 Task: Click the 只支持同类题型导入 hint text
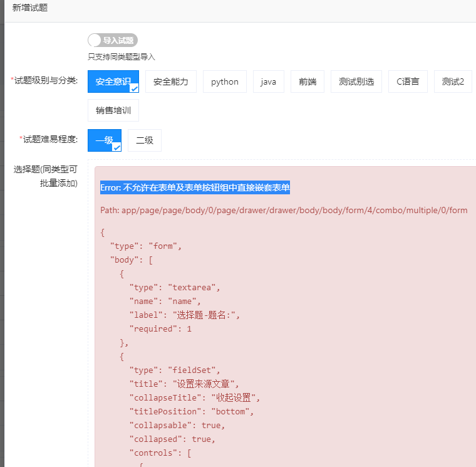point(122,57)
